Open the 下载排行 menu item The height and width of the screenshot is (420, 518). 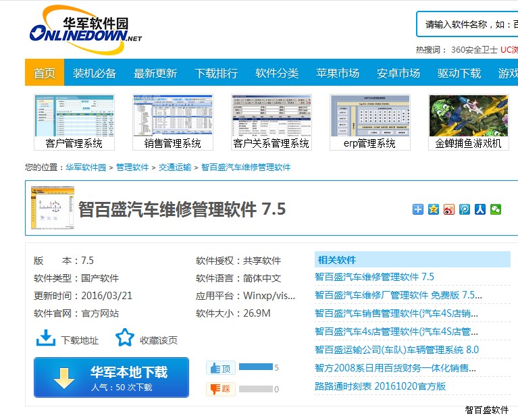pos(216,73)
